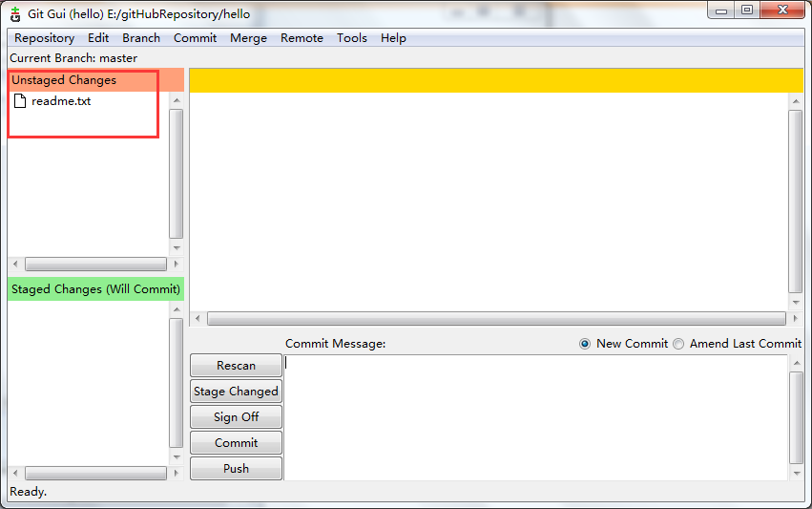Open the Help menu
812x509 pixels.
pos(393,38)
